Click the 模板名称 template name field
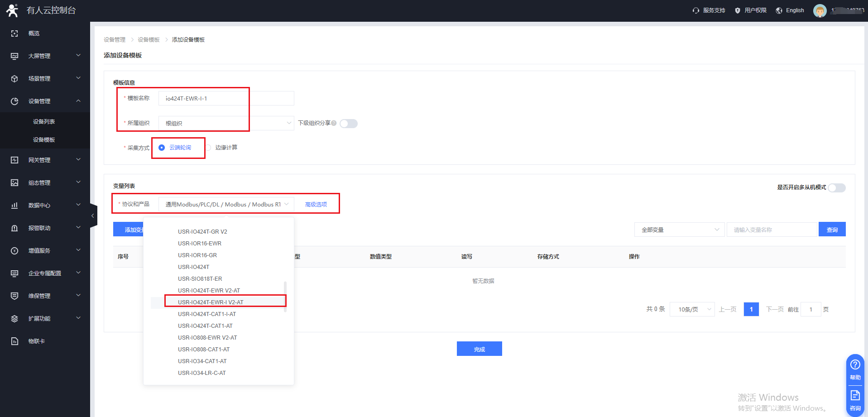The image size is (868, 417). coord(226,99)
